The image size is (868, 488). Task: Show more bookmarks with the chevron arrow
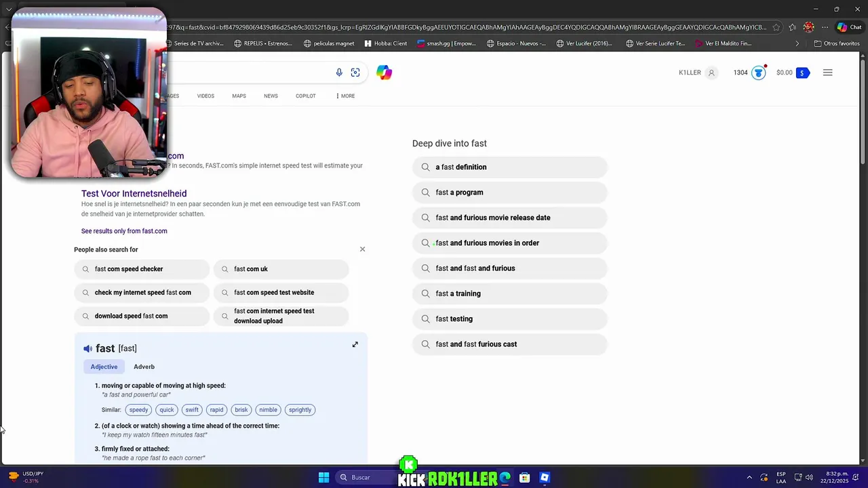click(797, 43)
